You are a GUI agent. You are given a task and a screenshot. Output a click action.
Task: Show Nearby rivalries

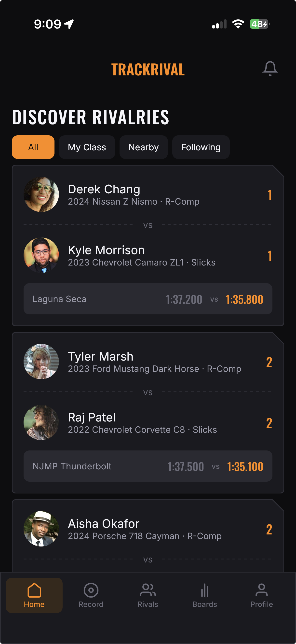(143, 147)
